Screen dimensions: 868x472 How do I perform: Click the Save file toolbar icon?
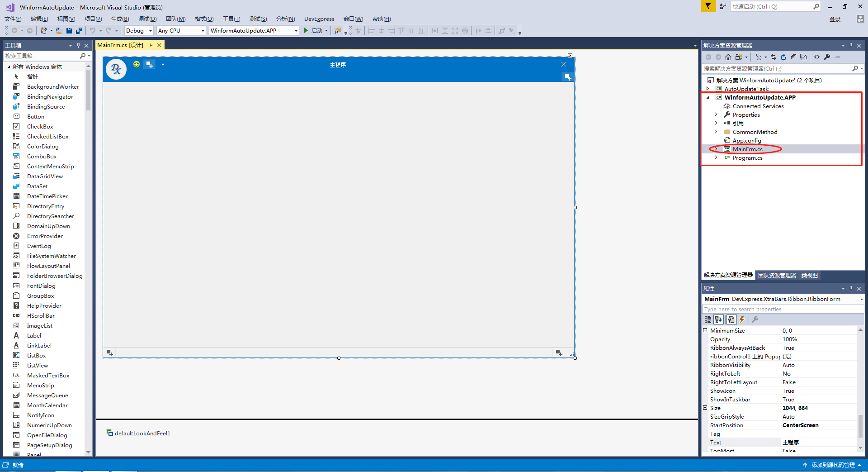click(x=69, y=30)
